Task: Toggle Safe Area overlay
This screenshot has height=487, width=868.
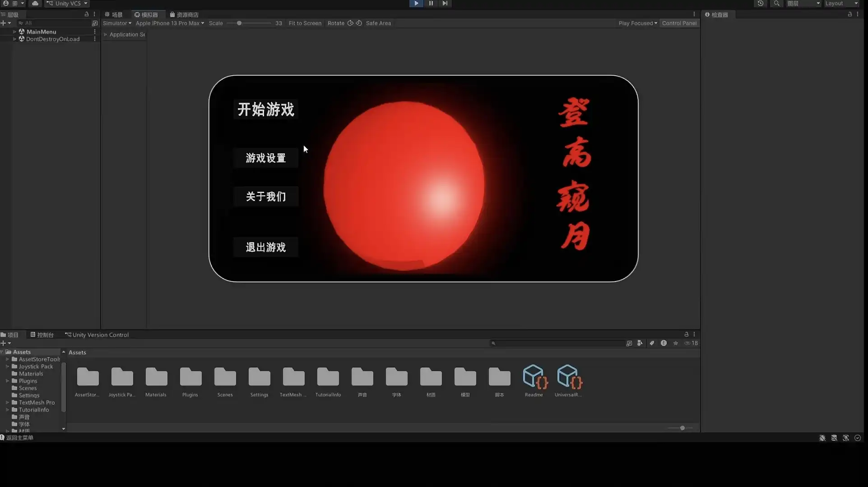Action: (378, 23)
